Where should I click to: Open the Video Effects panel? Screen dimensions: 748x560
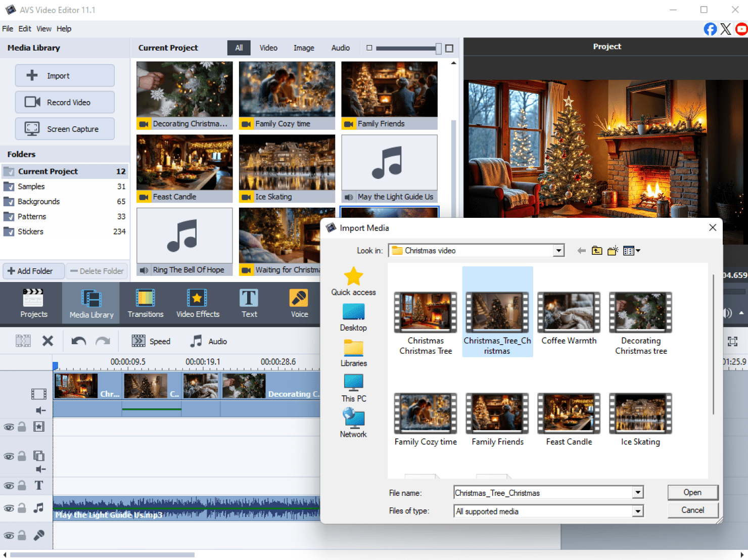point(198,303)
